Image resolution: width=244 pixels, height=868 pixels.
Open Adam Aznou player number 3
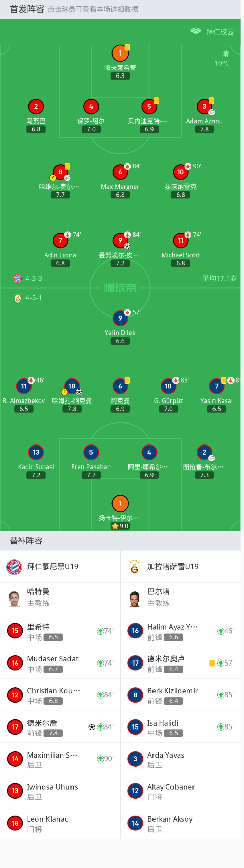[x=204, y=107]
